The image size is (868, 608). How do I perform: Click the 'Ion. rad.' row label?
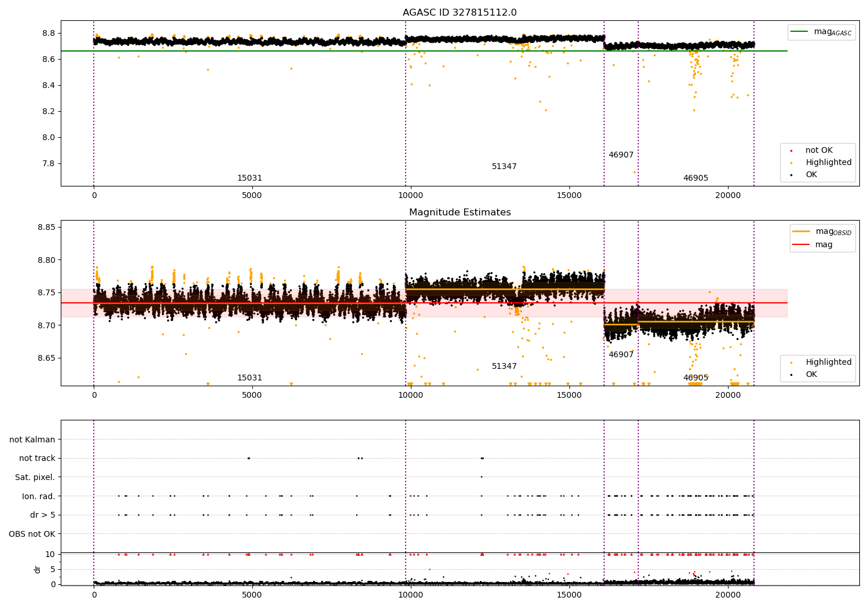(x=38, y=496)
